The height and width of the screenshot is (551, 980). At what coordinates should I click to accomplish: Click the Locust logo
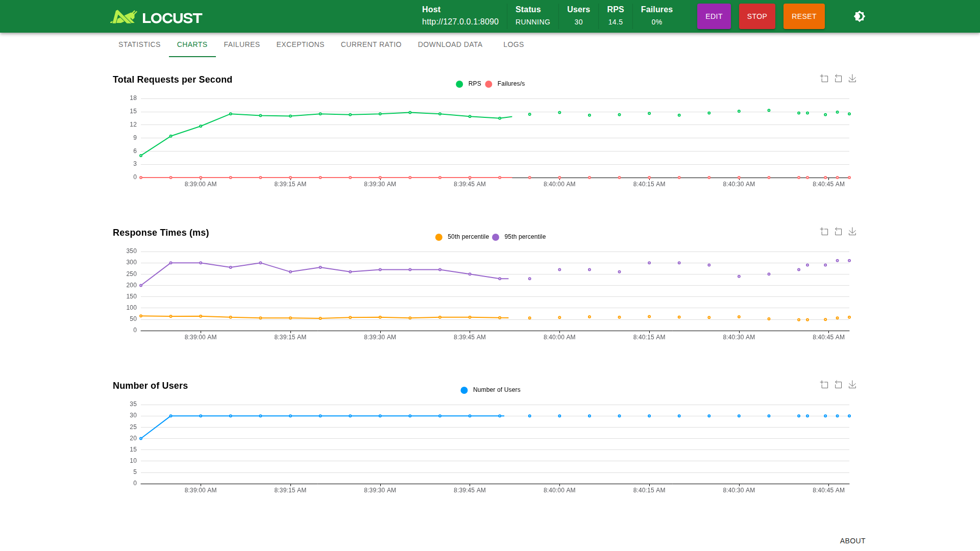coord(156,17)
